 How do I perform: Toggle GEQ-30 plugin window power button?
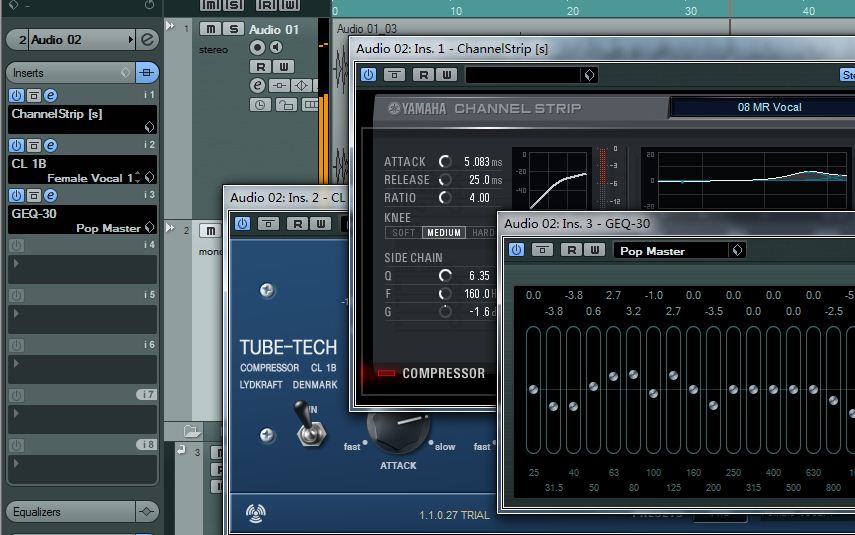coord(516,250)
